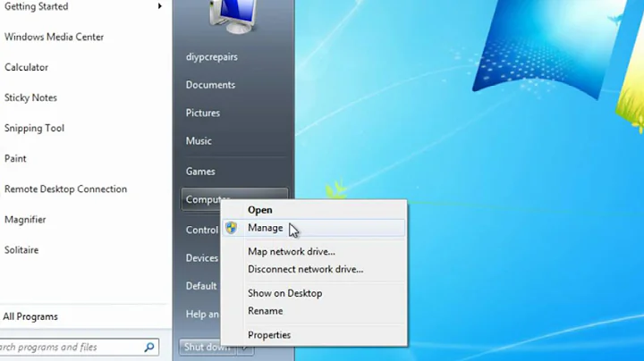The image size is (644, 361).
Task: Open the Shut down options arrow
Action: point(246,348)
